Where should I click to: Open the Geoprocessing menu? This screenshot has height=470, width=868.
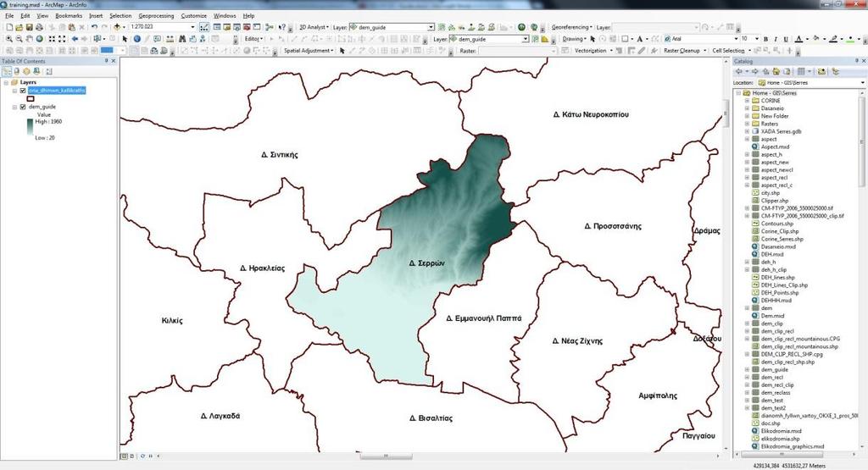coord(156,16)
